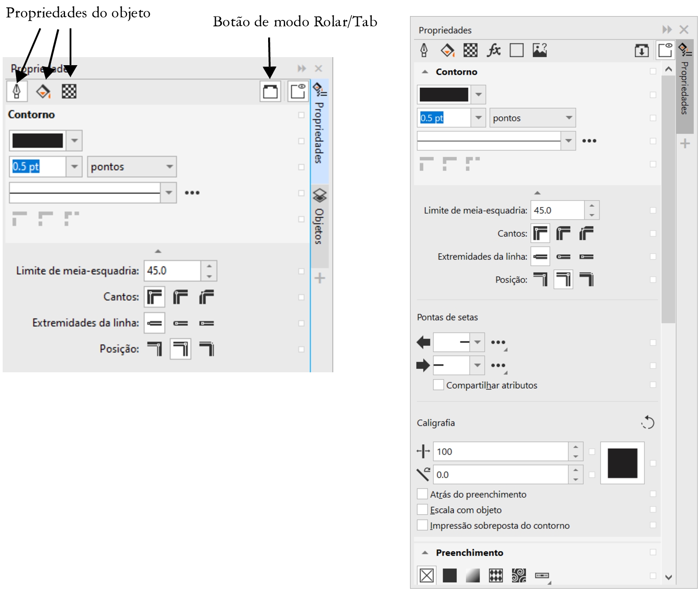
Task: Toggle the Escala com objeto checkbox
Action: [x=422, y=509]
